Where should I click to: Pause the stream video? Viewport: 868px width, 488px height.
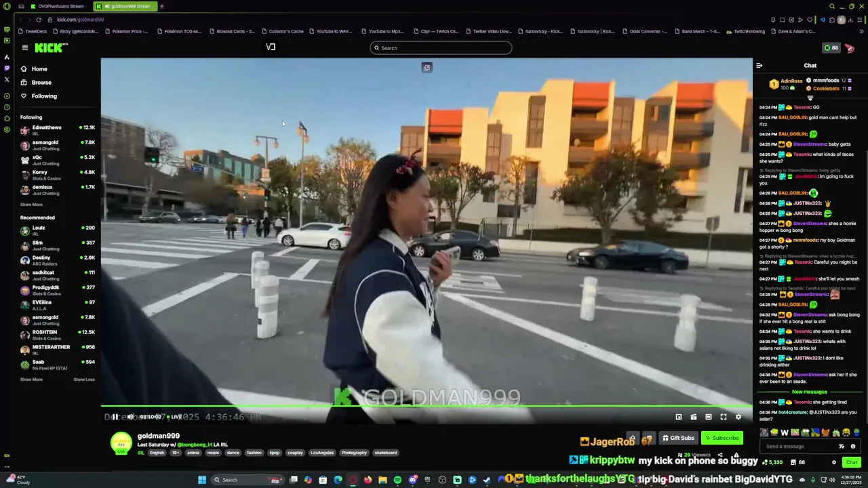pos(115,417)
